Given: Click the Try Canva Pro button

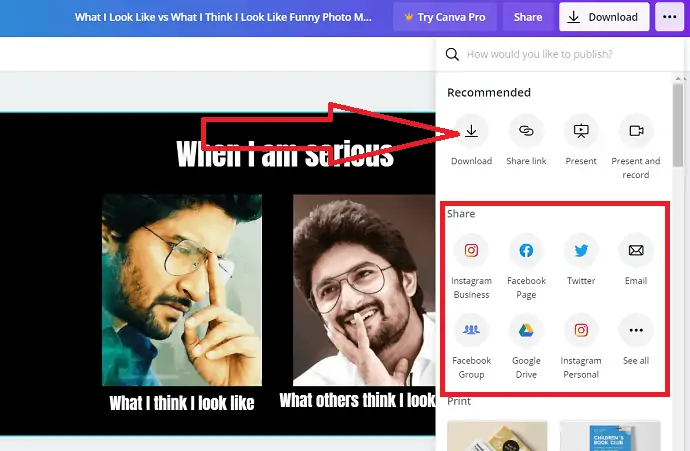Looking at the screenshot, I should 447,17.
